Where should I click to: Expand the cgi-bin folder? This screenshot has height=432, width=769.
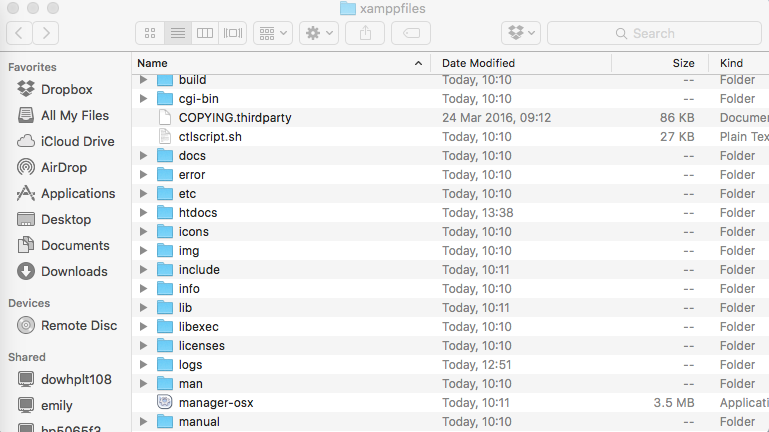143,99
